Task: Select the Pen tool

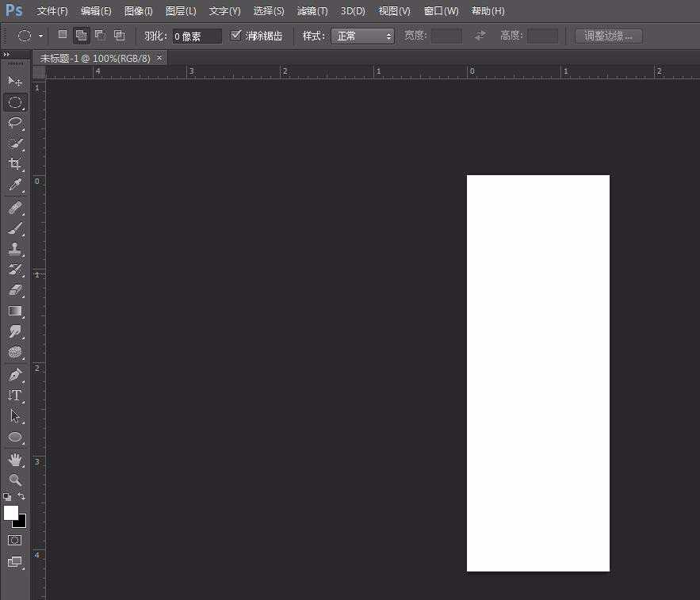Action: pyautogui.click(x=15, y=374)
